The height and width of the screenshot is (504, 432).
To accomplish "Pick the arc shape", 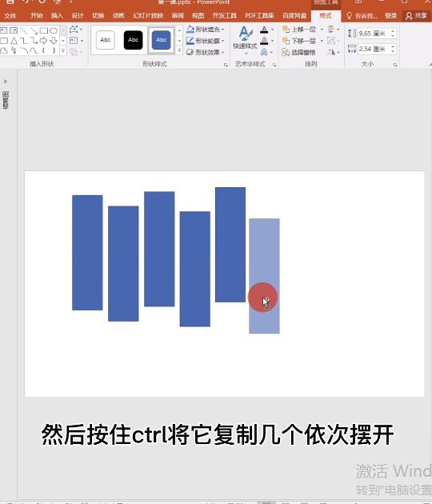I will pos(24,50).
